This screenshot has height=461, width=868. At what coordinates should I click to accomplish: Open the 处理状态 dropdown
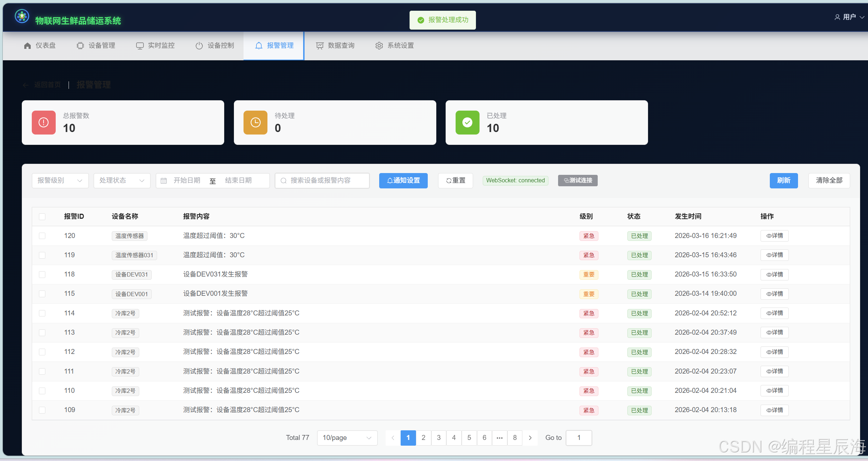tap(122, 181)
